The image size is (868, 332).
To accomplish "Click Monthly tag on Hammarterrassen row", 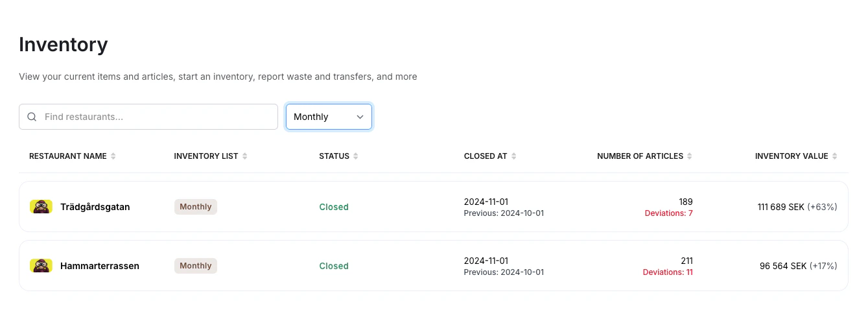I will pyautogui.click(x=196, y=266).
